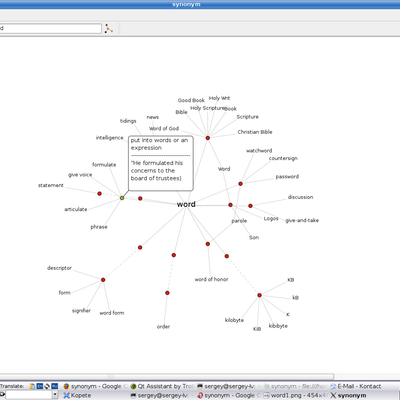Click the 'order' label
Viewport: 400px width, 400px height.
pos(163,327)
